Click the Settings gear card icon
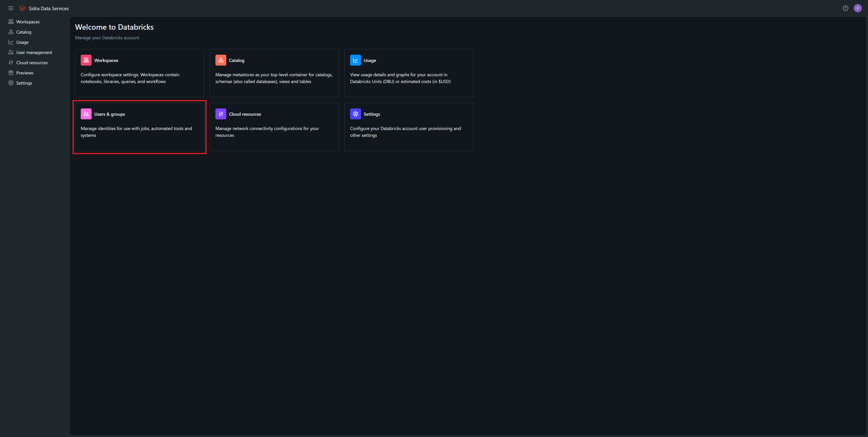This screenshot has width=868, height=437. 356,114
